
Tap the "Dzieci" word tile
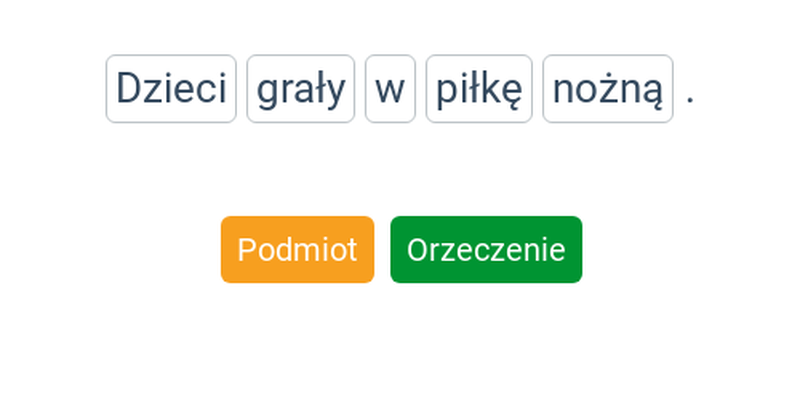[171, 89]
